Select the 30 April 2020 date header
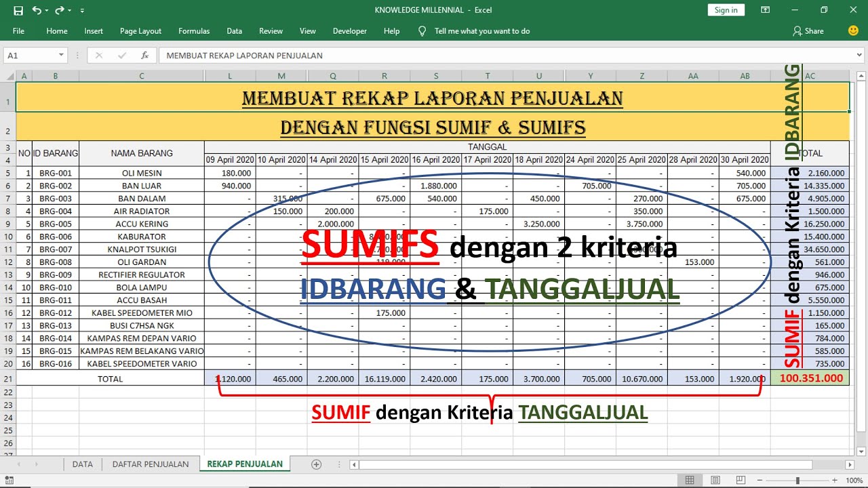The image size is (868, 488). coord(745,160)
